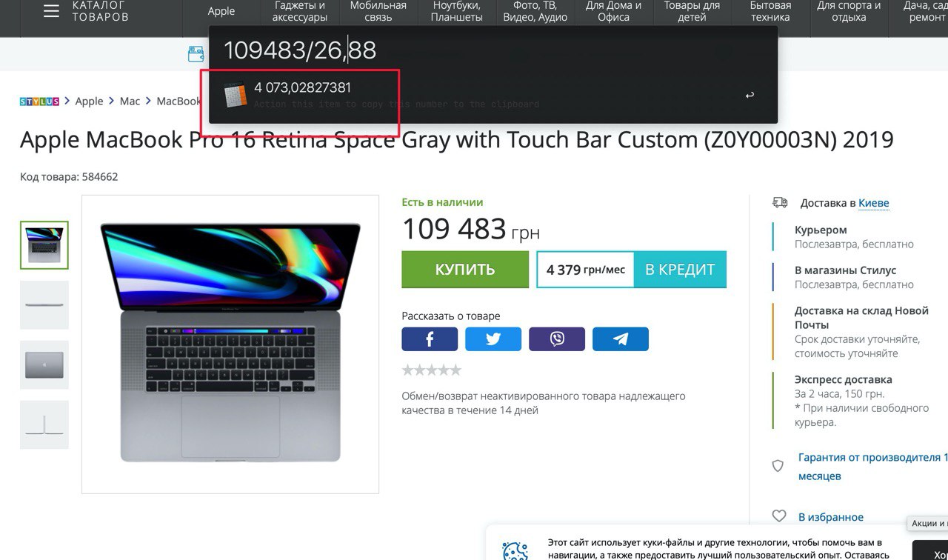This screenshot has height=560, width=948.
Task: Open Бытовая техника category
Action: pos(770,11)
